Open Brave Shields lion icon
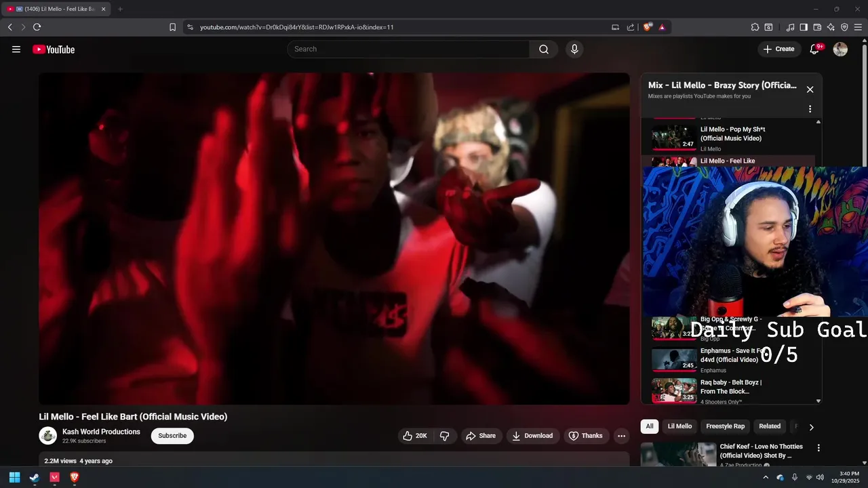The width and height of the screenshot is (868, 488). tap(648, 27)
